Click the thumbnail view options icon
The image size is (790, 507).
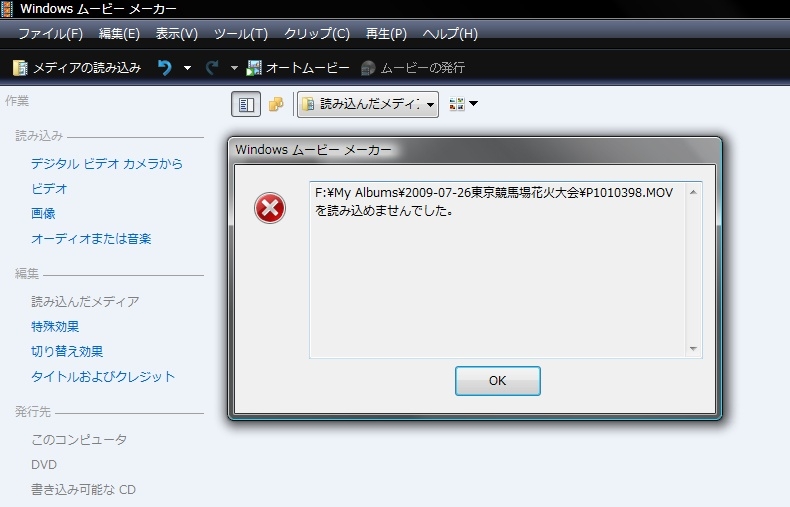click(x=457, y=104)
